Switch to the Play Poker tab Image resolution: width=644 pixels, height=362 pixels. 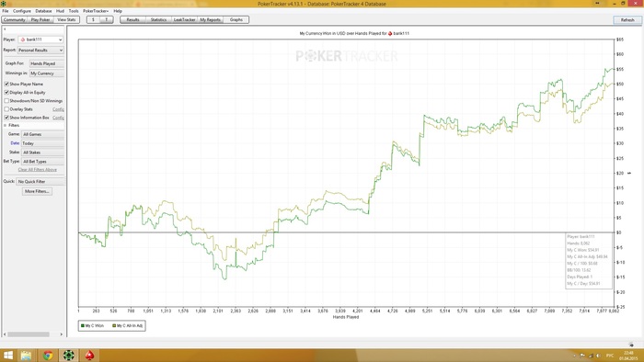point(40,19)
